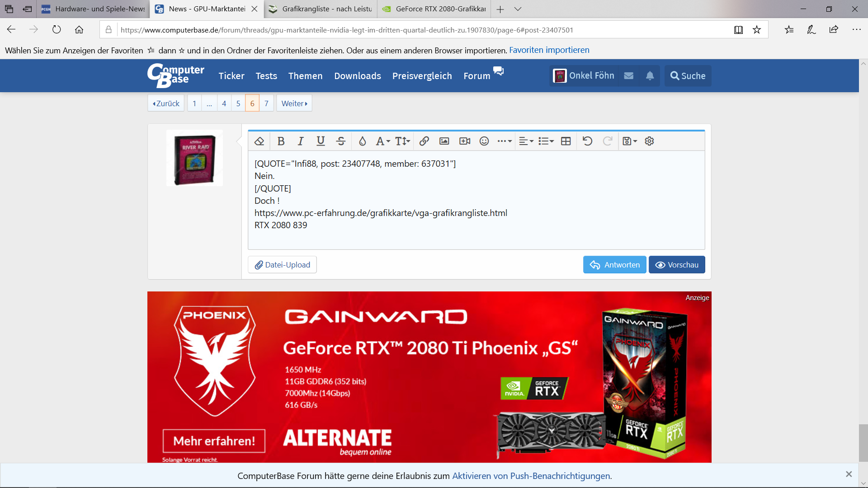Viewport: 868px width, 488px height.
Task: Go to forum page 1
Action: [x=194, y=103]
